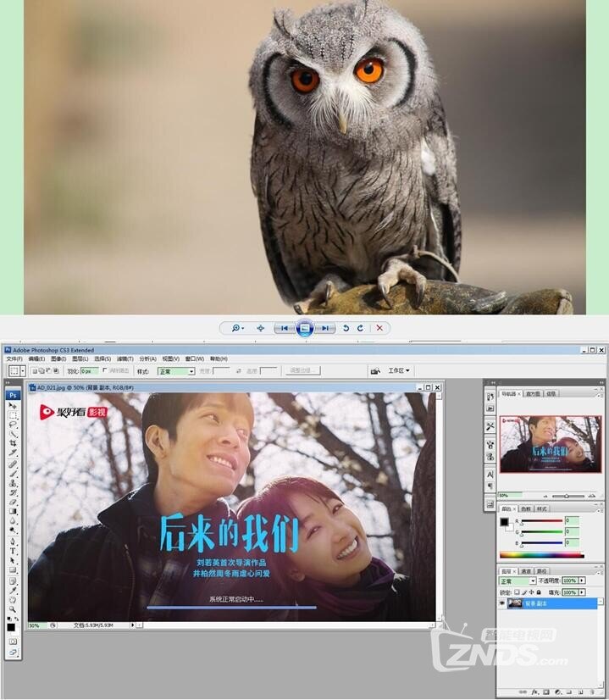Viewport: 609px width, 700px height.
Task: Select the Zoom tool in toolbox
Action: coord(13,609)
